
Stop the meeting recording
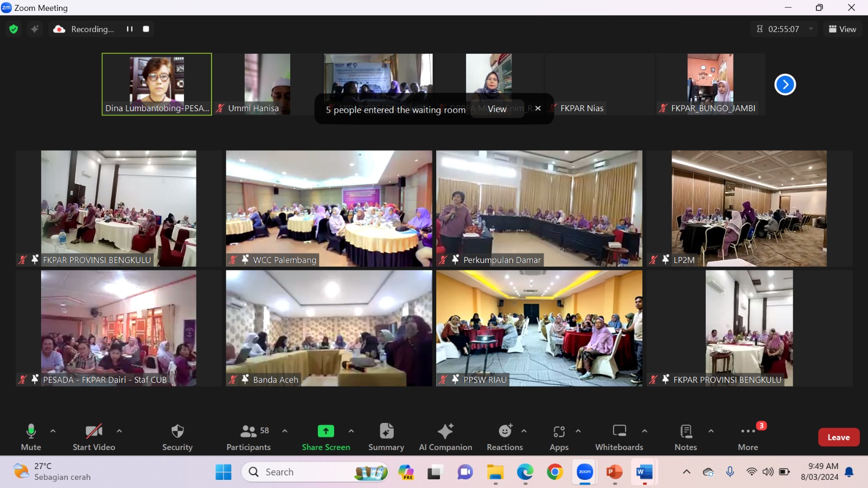coord(146,29)
